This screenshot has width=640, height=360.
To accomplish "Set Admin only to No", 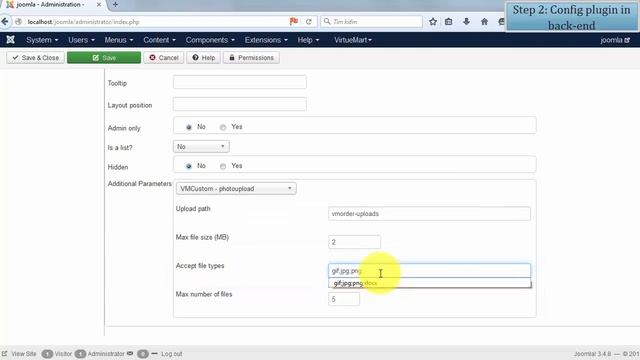I will click(x=189, y=127).
